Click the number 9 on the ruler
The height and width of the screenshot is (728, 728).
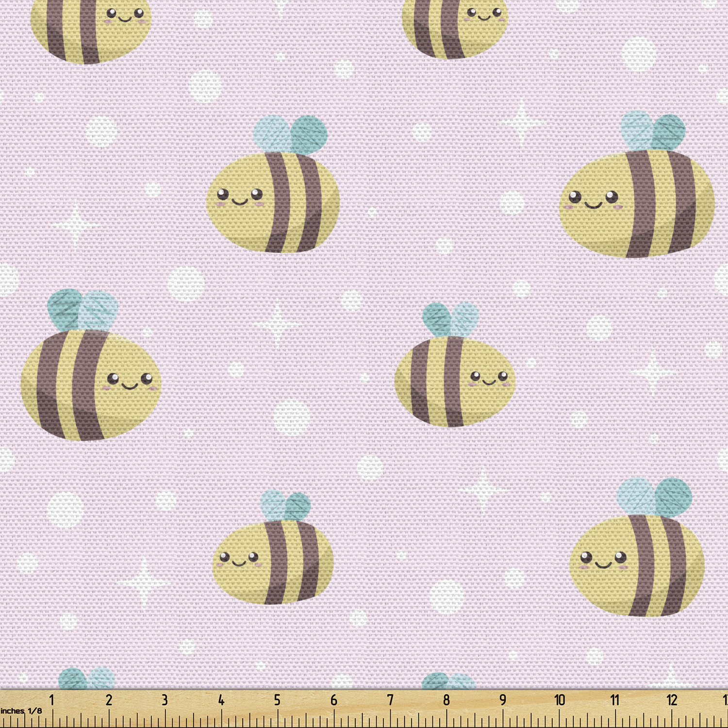click(x=503, y=700)
